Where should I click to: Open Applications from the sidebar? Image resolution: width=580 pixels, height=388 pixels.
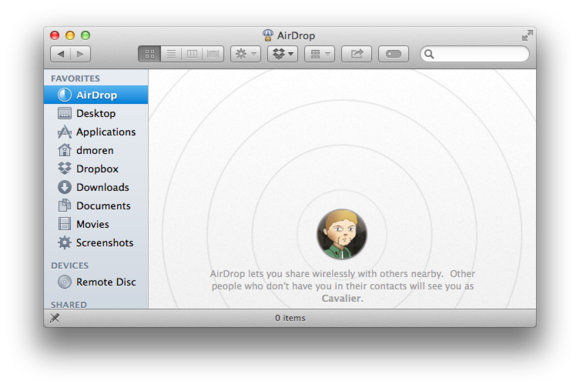(96, 132)
